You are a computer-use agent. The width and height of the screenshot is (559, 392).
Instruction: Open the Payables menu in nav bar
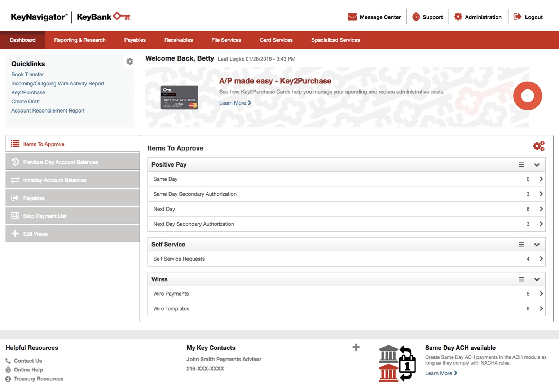(135, 40)
